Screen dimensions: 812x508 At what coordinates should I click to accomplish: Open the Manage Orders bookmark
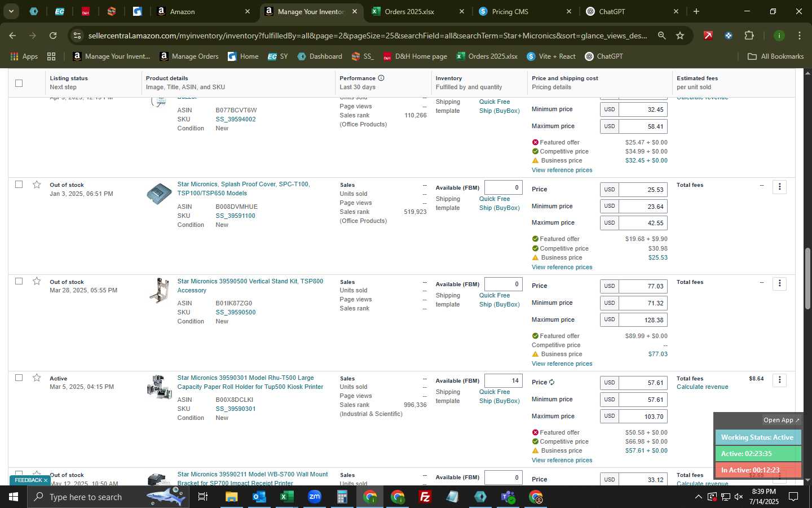(x=189, y=56)
